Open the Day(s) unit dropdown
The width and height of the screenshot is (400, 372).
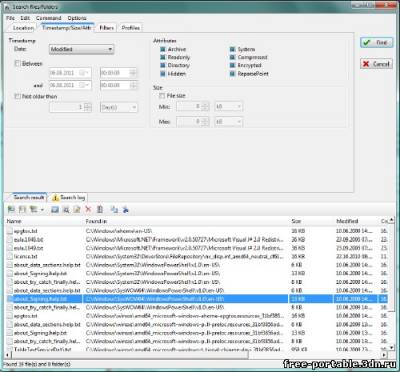pyautogui.click(x=119, y=108)
